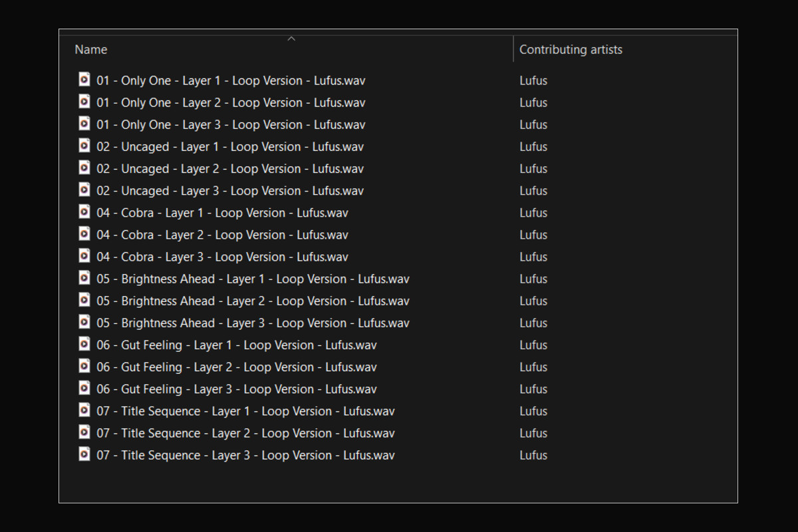Select 07 - Title Sequence - Layer 1 file name
Image resolution: width=798 pixels, height=532 pixels.
pyautogui.click(x=245, y=411)
